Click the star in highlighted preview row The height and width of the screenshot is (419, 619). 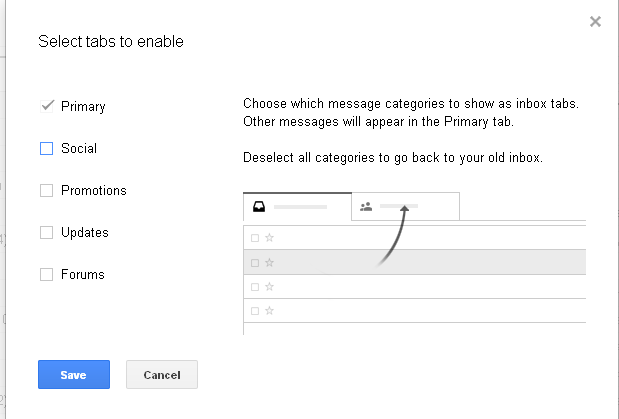tap(269, 263)
